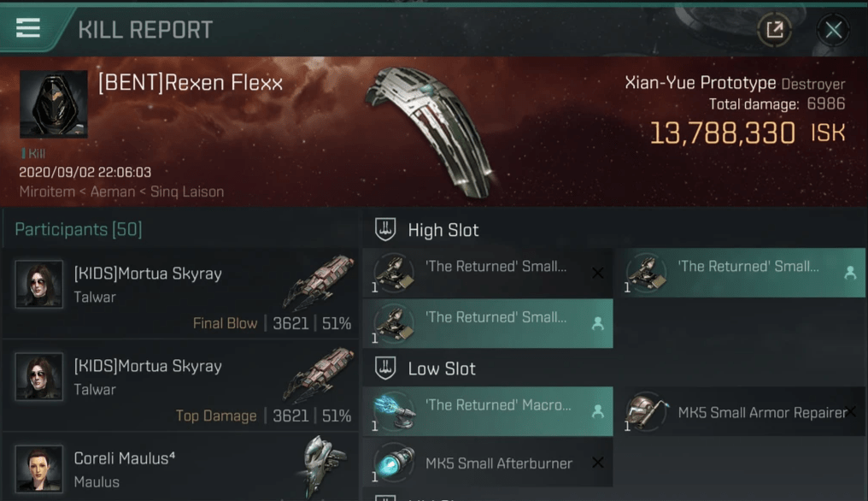The image size is (868, 501).
Task: Open Rexen Flexx character portrait
Action: (x=54, y=103)
